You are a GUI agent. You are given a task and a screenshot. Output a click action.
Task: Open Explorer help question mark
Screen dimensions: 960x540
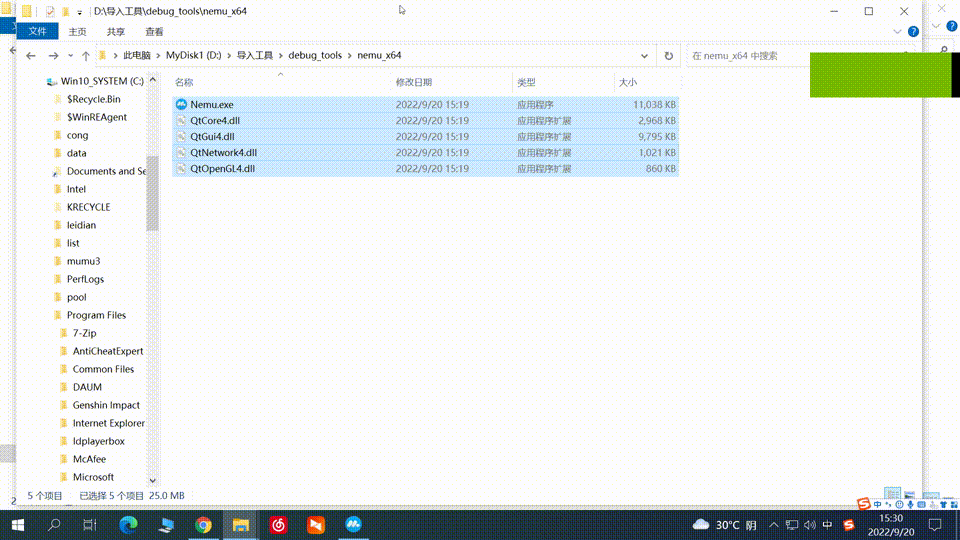click(913, 31)
